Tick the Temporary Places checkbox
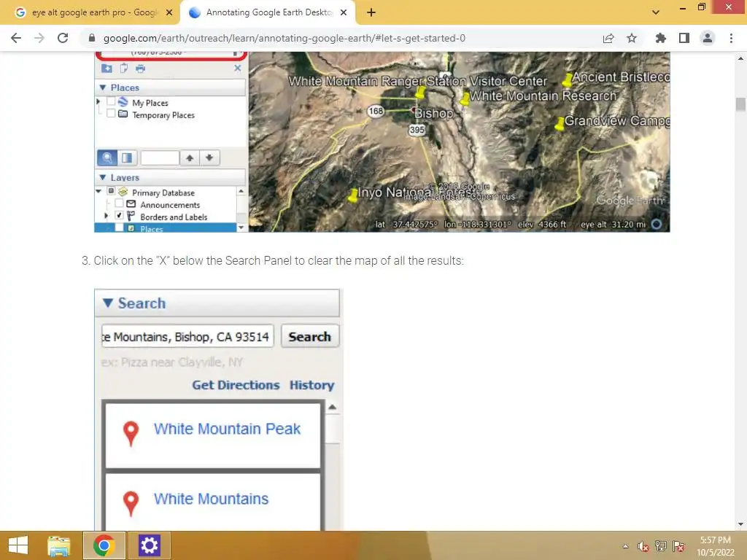747x560 pixels. [111, 113]
